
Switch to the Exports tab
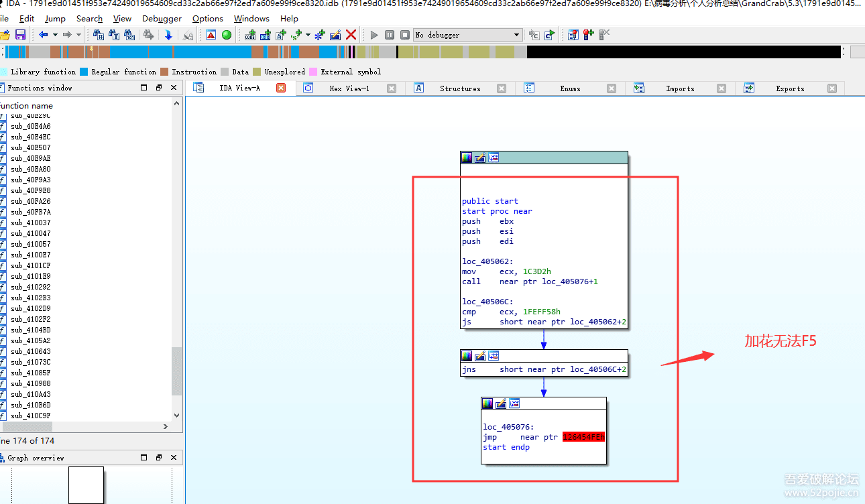(x=790, y=88)
